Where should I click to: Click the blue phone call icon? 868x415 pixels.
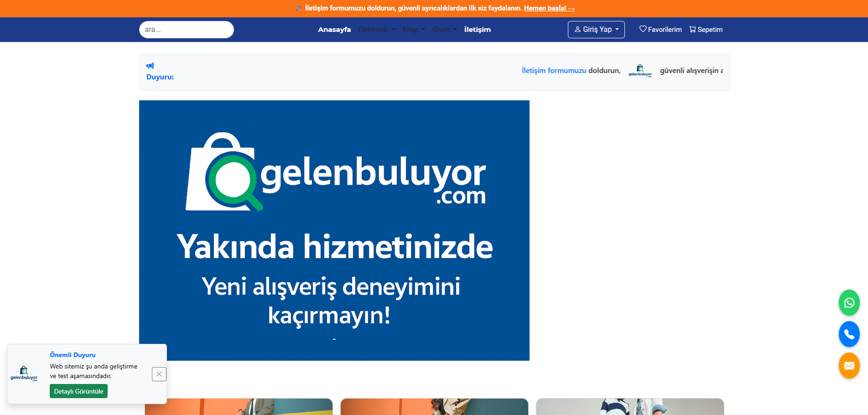point(849,334)
